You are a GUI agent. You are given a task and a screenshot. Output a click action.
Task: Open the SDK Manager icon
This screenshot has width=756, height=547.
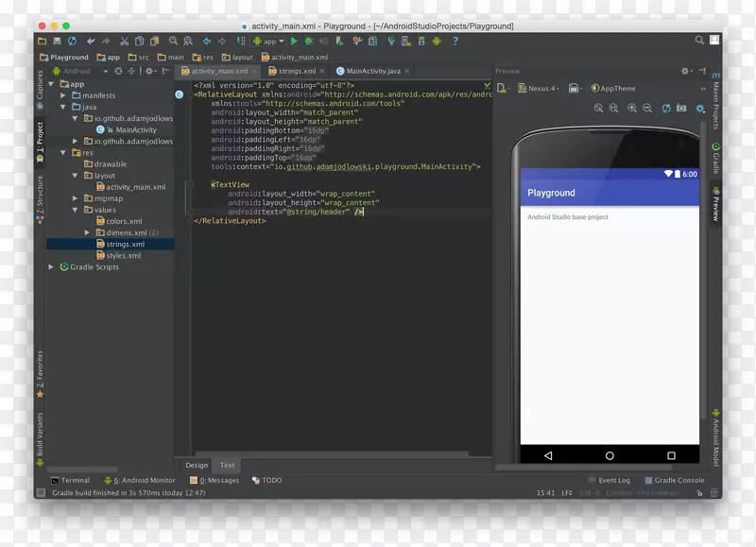pos(421,42)
